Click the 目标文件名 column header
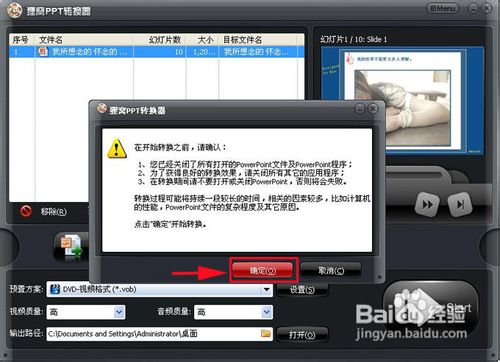 pos(257,40)
